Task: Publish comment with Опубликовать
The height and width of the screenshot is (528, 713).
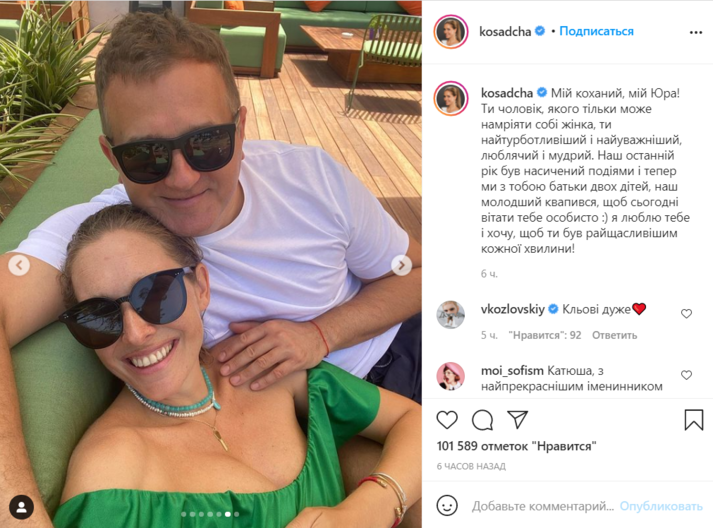Action: tap(661, 506)
